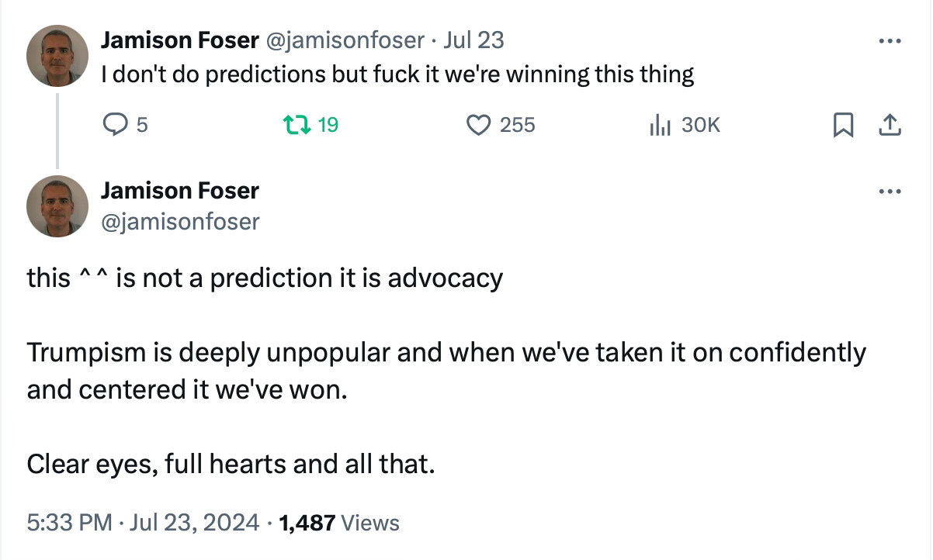The width and height of the screenshot is (933, 560).
Task: Click the 19 retweets count
Action: [x=328, y=124]
